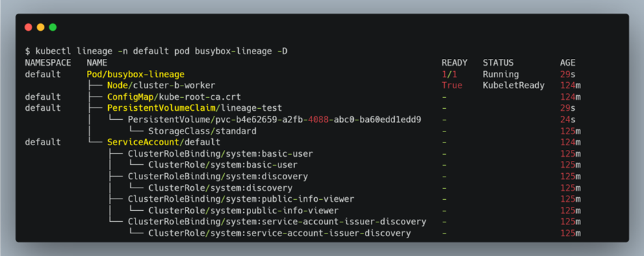Click the red close window button
The image size is (644, 256).
point(28,27)
